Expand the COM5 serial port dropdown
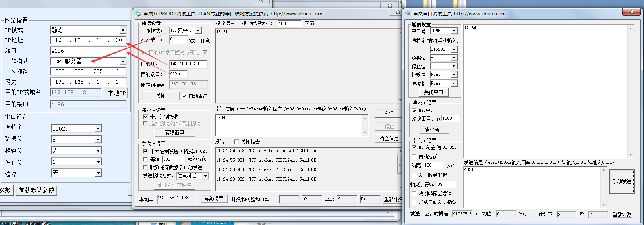 pyautogui.click(x=454, y=31)
